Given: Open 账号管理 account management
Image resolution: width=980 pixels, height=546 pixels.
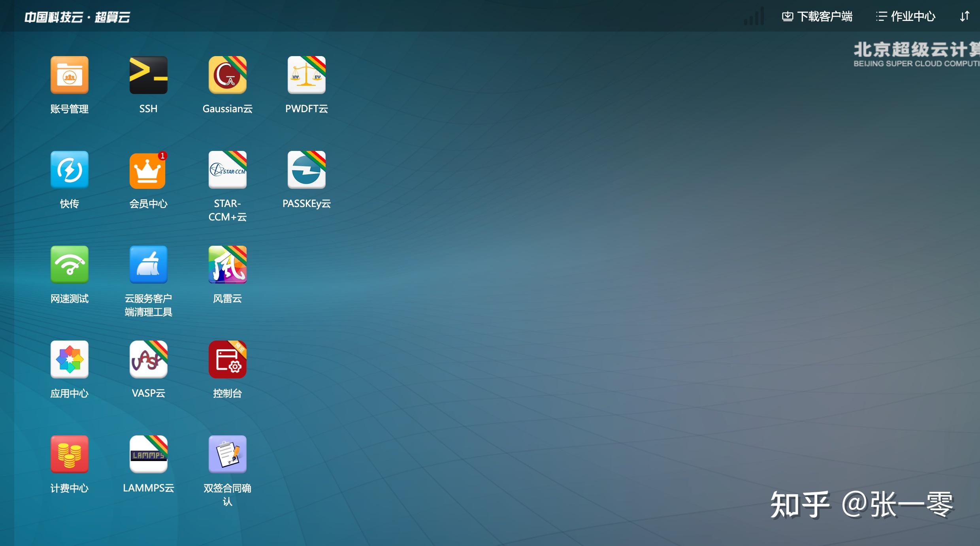Looking at the screenshot, I should coord(69,75).
